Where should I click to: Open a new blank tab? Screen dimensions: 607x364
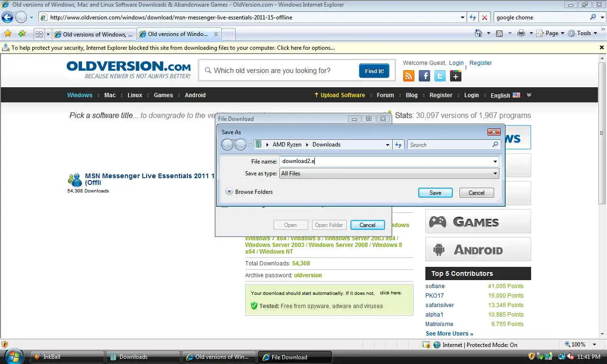point(229,34)
